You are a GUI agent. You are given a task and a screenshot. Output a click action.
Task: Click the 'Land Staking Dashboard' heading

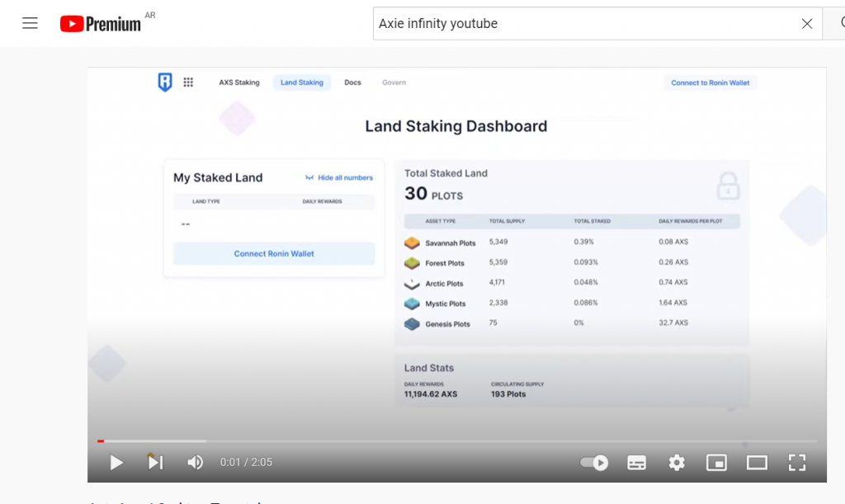click(456, 126)
